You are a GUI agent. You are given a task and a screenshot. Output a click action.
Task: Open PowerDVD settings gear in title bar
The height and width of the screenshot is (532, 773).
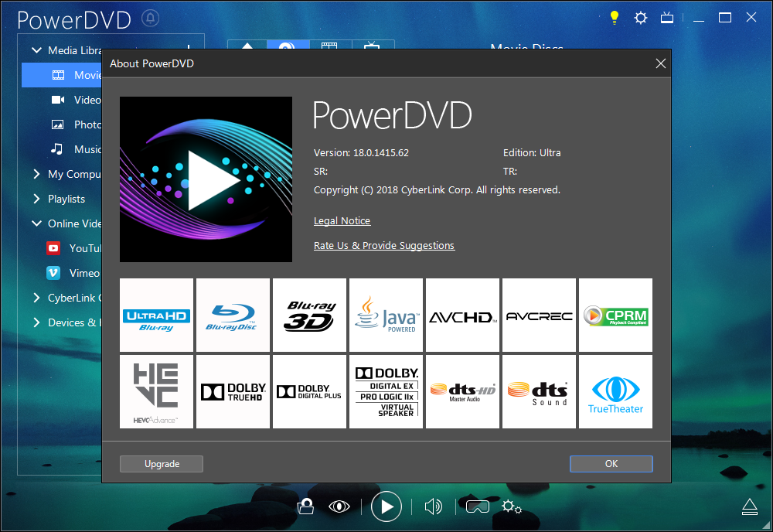click(x=640, y=19)
